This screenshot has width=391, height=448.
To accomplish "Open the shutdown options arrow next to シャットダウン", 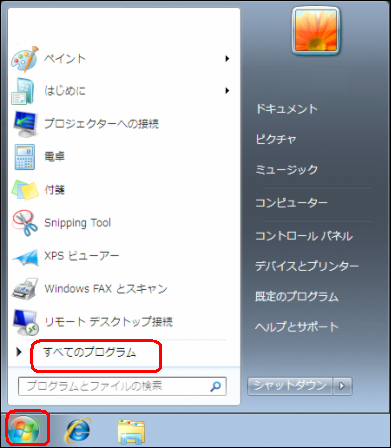I will pyautogui.click(x=342, y=386).
